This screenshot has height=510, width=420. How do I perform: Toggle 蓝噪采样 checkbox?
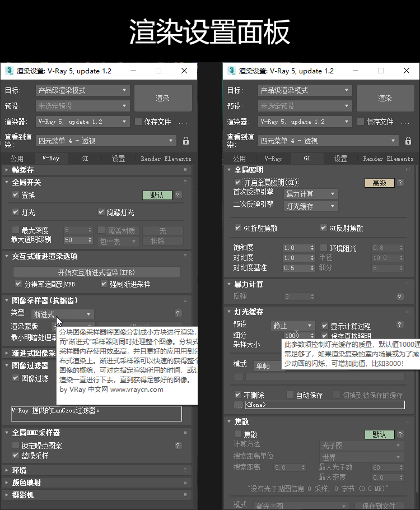click(16, 455)
